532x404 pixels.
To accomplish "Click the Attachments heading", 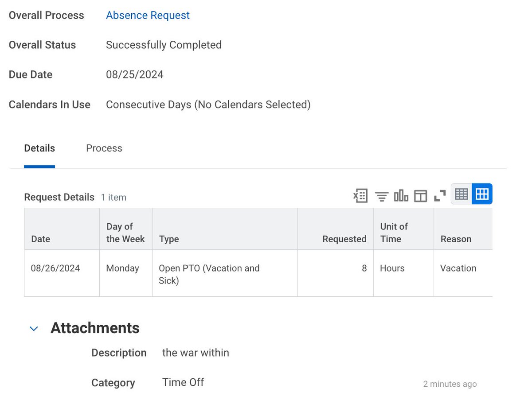I will 95,328.
